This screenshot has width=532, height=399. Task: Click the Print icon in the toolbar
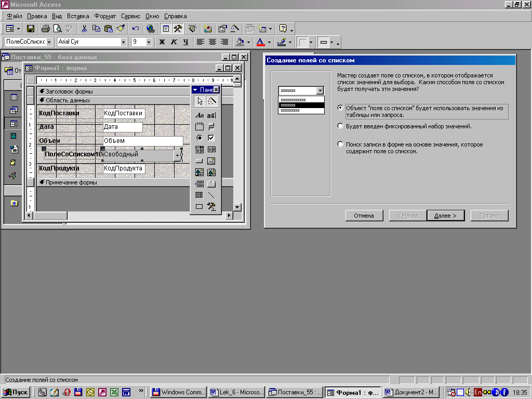46,29
